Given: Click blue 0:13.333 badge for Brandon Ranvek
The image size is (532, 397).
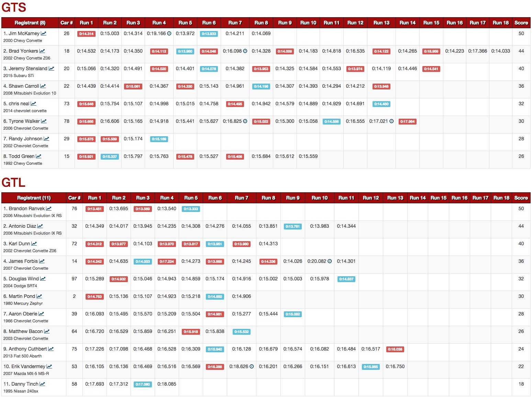Looking at the screenshot, I should (x=191, y=209).
